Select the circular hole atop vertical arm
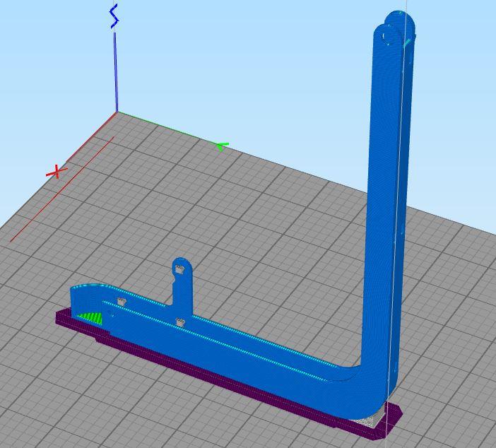Screen dimensions: 496x448 (388, 36)
